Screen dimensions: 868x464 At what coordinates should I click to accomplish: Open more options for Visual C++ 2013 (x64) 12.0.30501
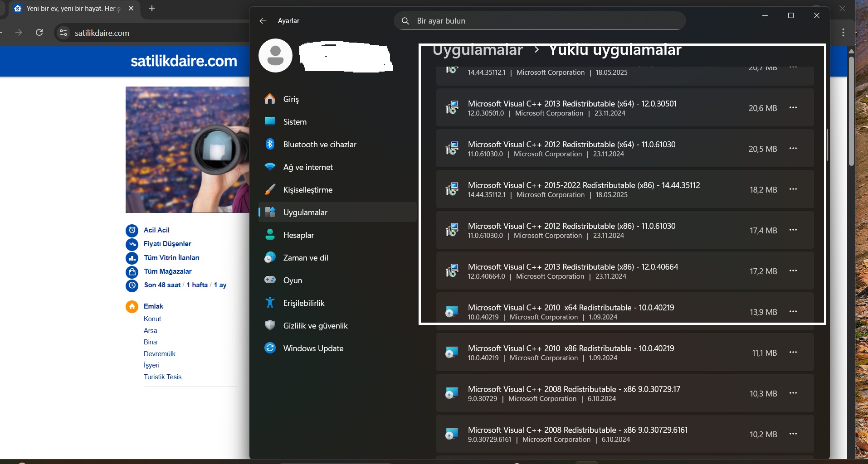(793, 108)
